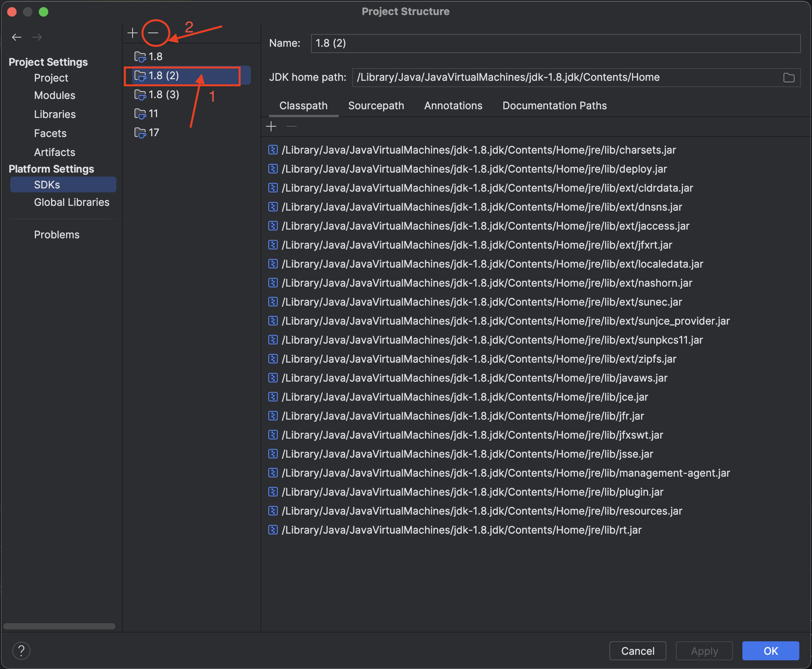
Task: Click the Cancel button
Action: (x=637, y=651)
